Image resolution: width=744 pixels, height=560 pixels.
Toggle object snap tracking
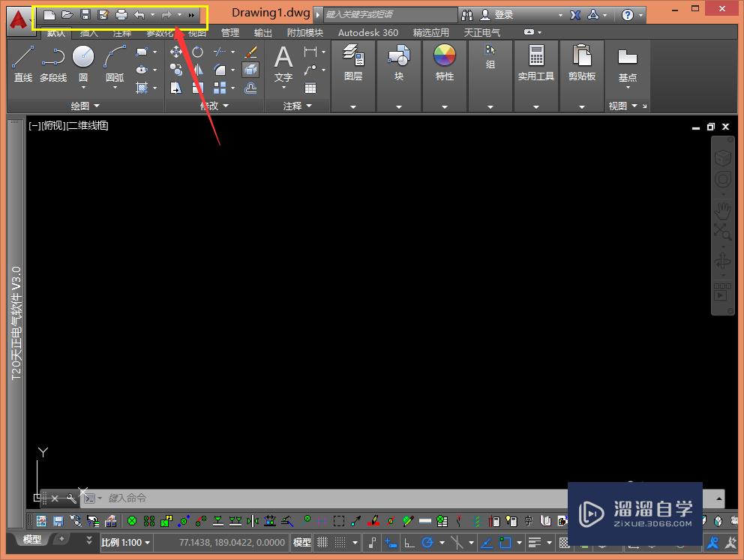[486, 543]
